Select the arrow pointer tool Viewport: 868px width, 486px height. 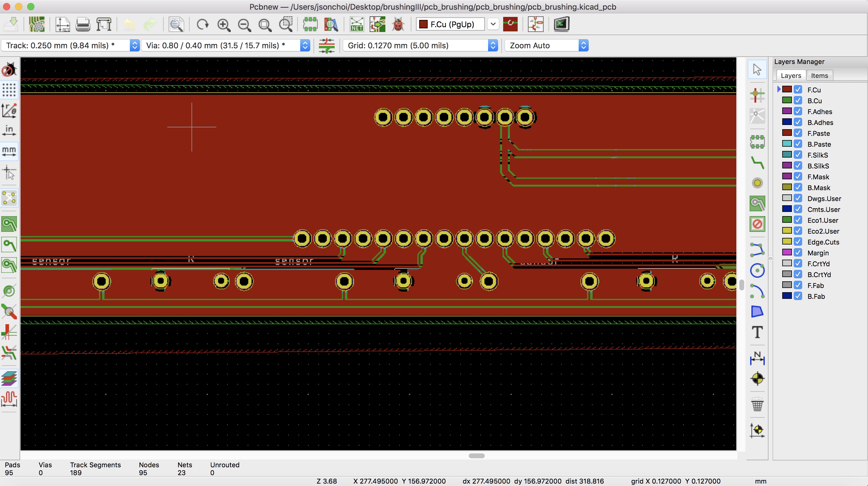(757, 69)
